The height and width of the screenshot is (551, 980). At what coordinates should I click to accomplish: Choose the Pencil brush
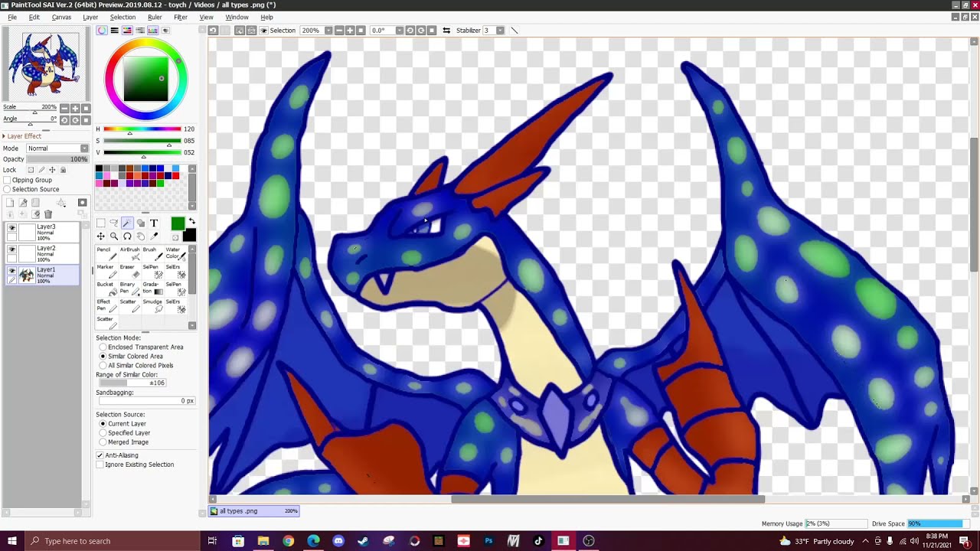[x=106, y=254]
